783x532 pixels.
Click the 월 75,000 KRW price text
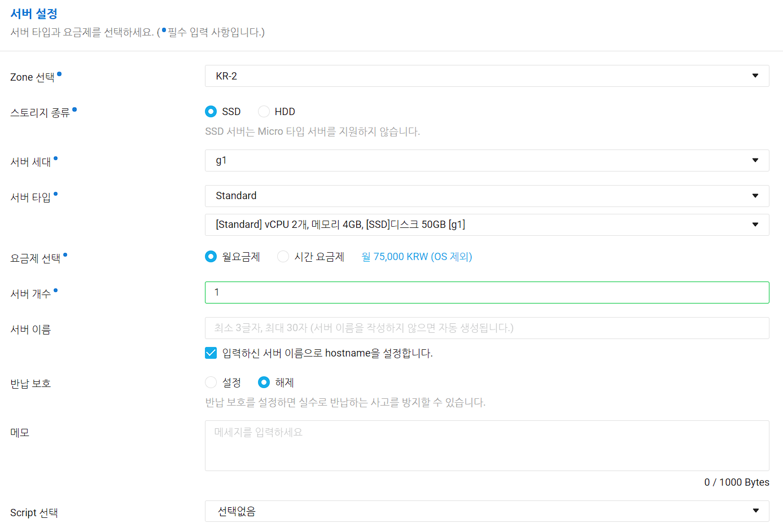click(x=417, y=257)
